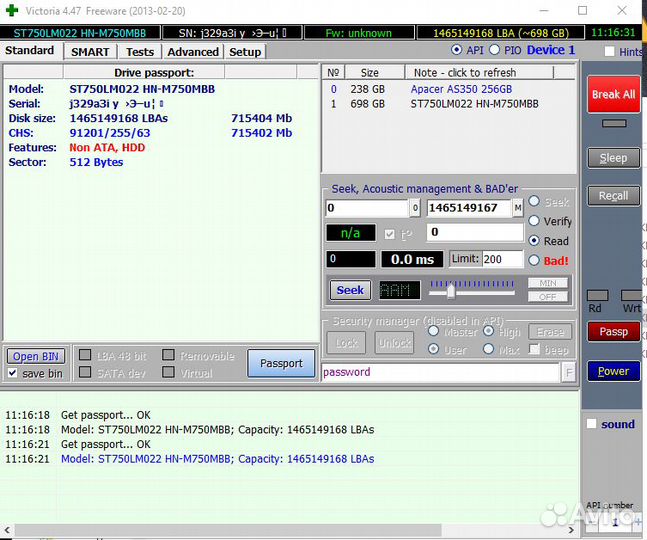647x540 pixels.
Task: Click the blue Power button
Action: pos(614,371)
